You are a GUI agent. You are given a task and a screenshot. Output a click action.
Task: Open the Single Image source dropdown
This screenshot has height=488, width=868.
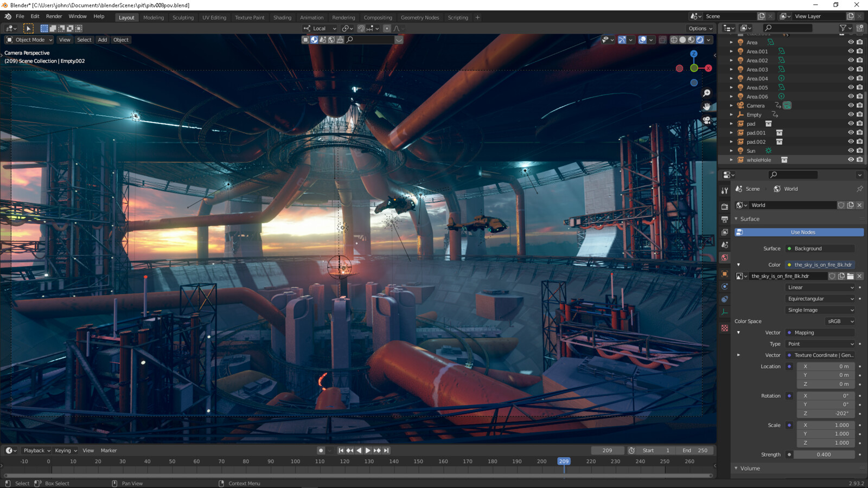click(x=820, y=310)
